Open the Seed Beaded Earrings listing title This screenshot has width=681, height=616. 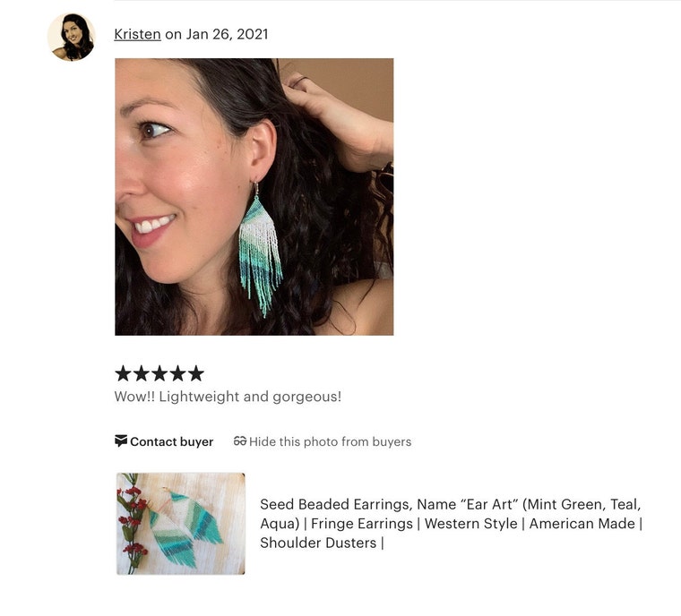click(x=452, y=524)
